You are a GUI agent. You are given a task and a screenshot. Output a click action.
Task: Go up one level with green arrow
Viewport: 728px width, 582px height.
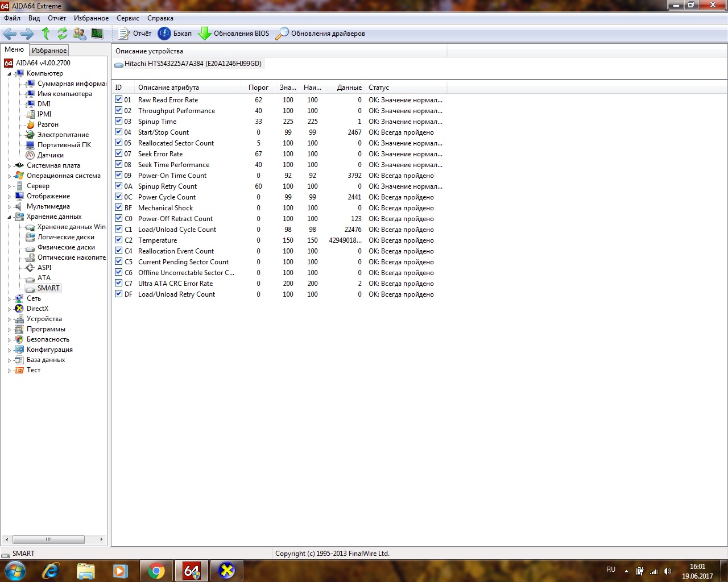pyautogui.click(x=45, y=34)
